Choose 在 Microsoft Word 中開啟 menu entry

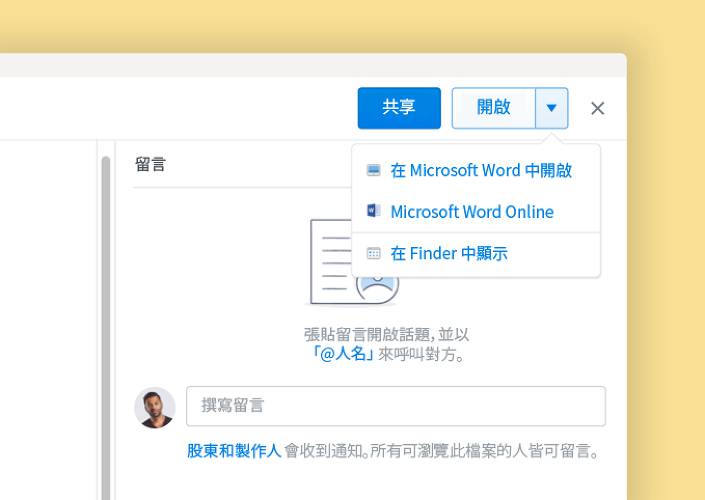(476, 170)
